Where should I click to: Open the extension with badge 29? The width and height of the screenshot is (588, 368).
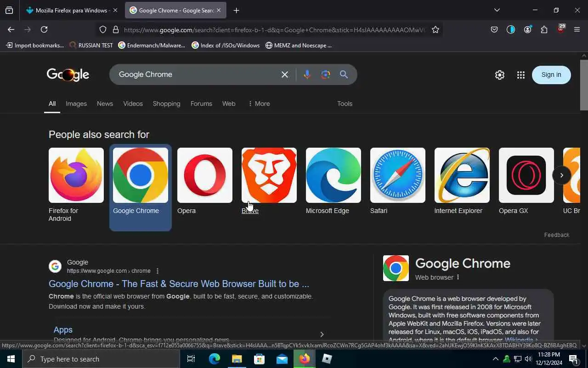[560, 29]
